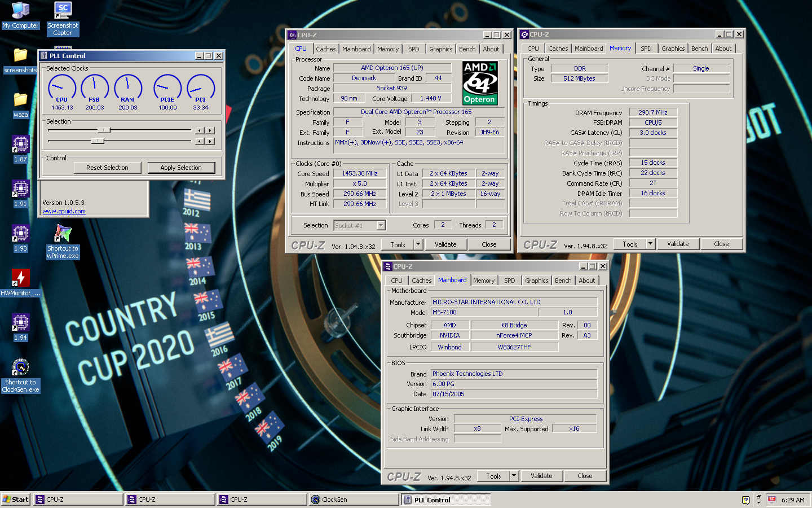Open the www.cpuid.com link
812x508 pixels.
[x=64, y=211]
